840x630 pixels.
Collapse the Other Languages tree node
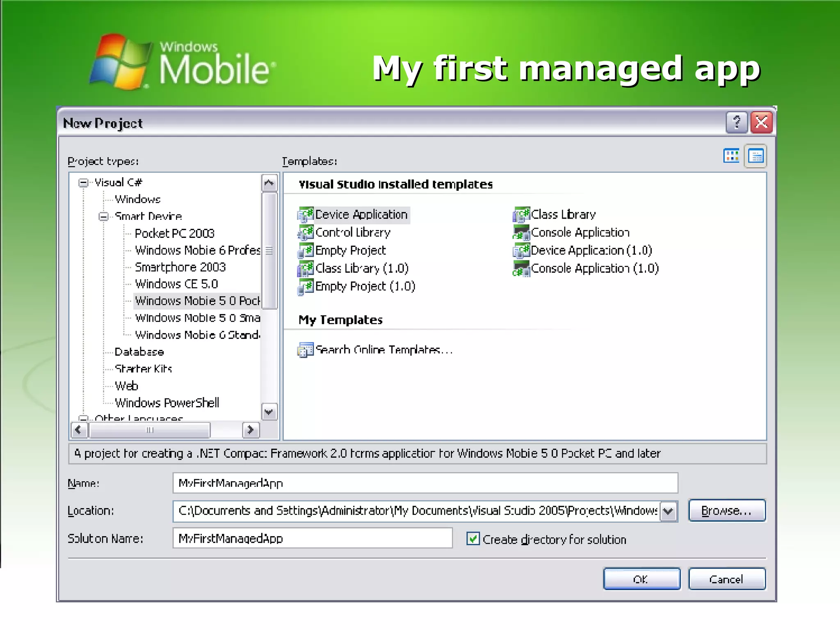click(84, 418)
